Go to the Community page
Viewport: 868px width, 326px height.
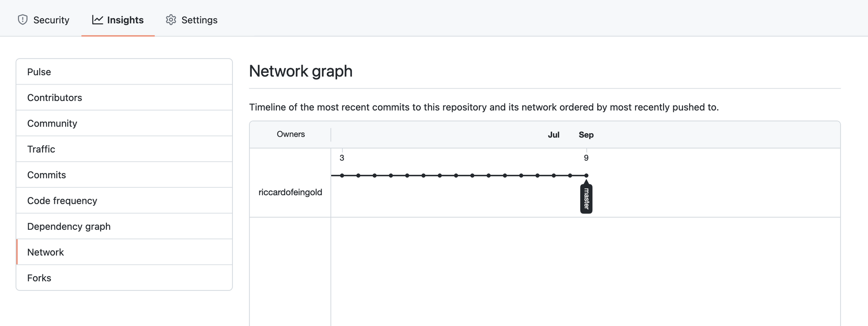pyautogui.click(x=124, y=123)
